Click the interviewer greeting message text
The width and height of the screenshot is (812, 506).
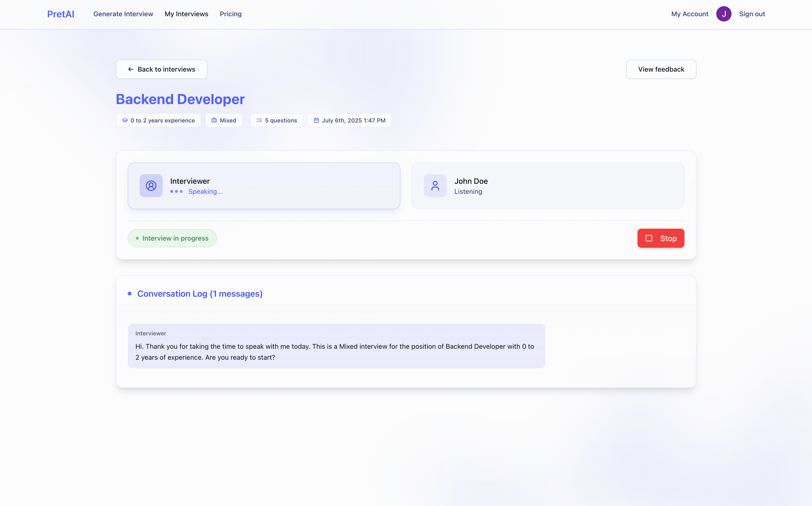tap(335, 352)
